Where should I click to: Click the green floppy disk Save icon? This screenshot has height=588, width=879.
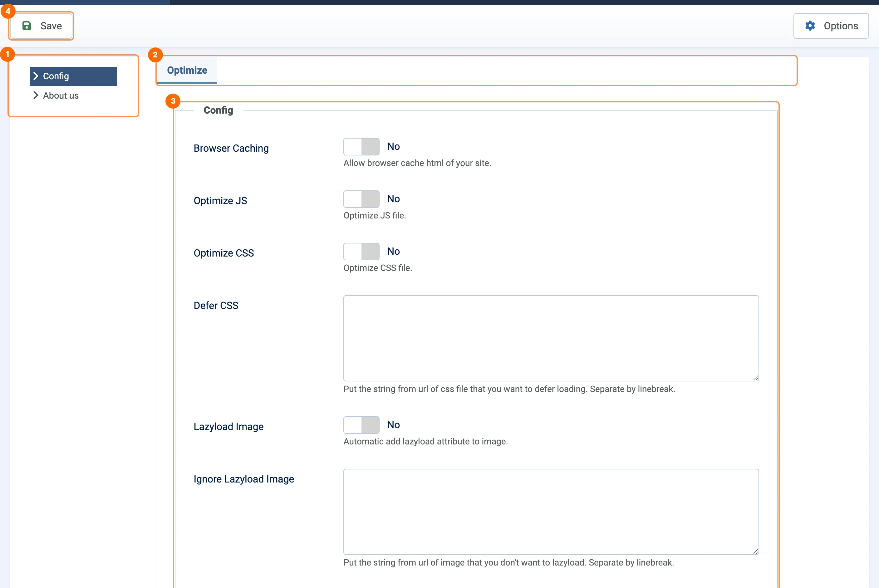27,26
